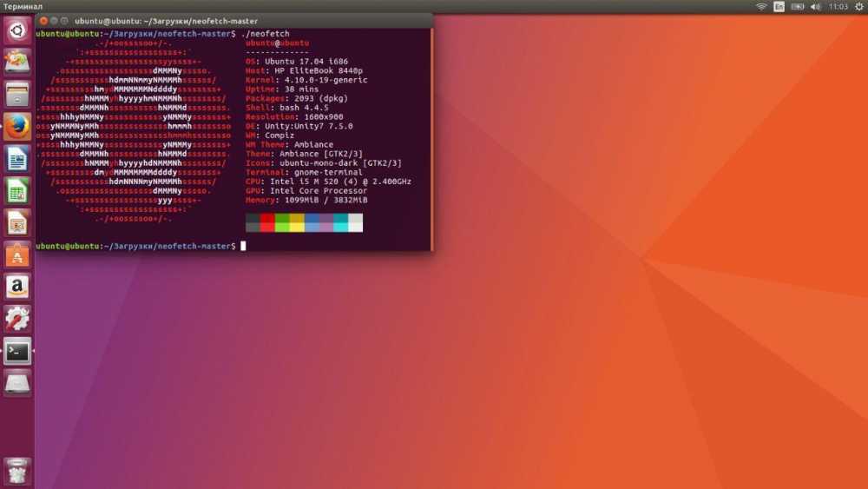Open the Files manager from launcher

point(17,95)
